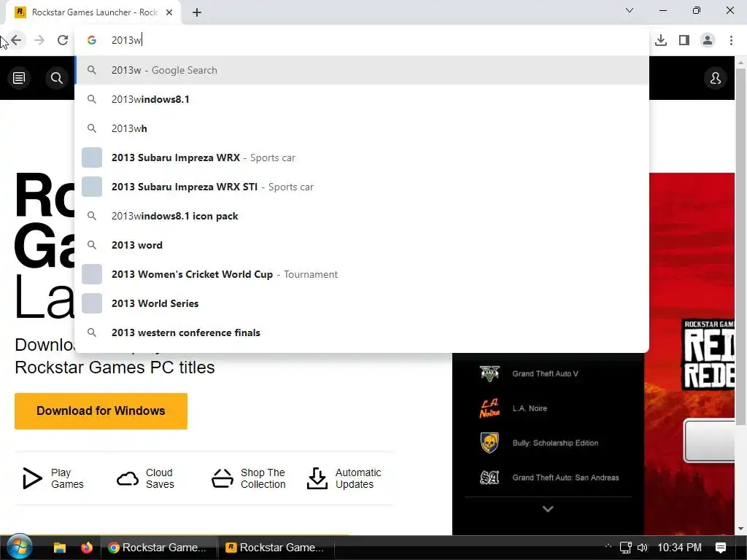Switch to Chrome Rockstar Game taskbar item
747x560 pixels.
tap(158, 548)
